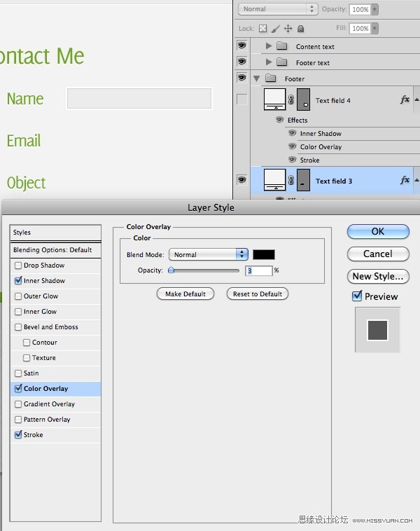Collapse effects arrow on Text field 4

point(416,99)
